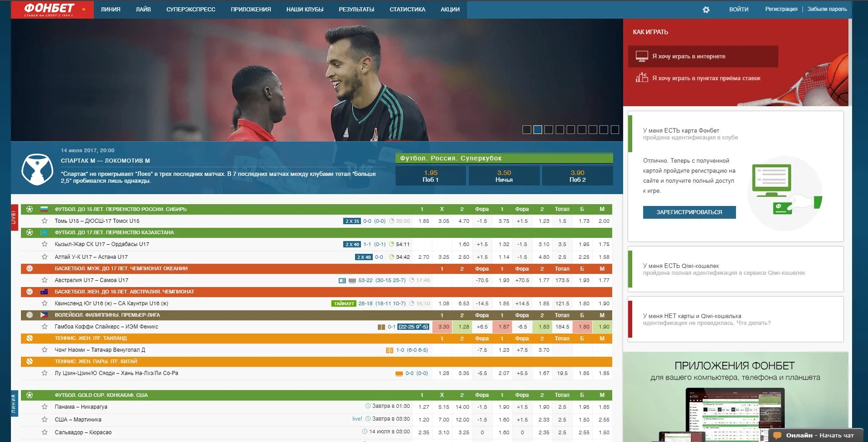Viewport: 868px width, 442px height.
Task: Click odds 2.35 in Сальвадор – Кюрасао row
Action: coord(423,432)
